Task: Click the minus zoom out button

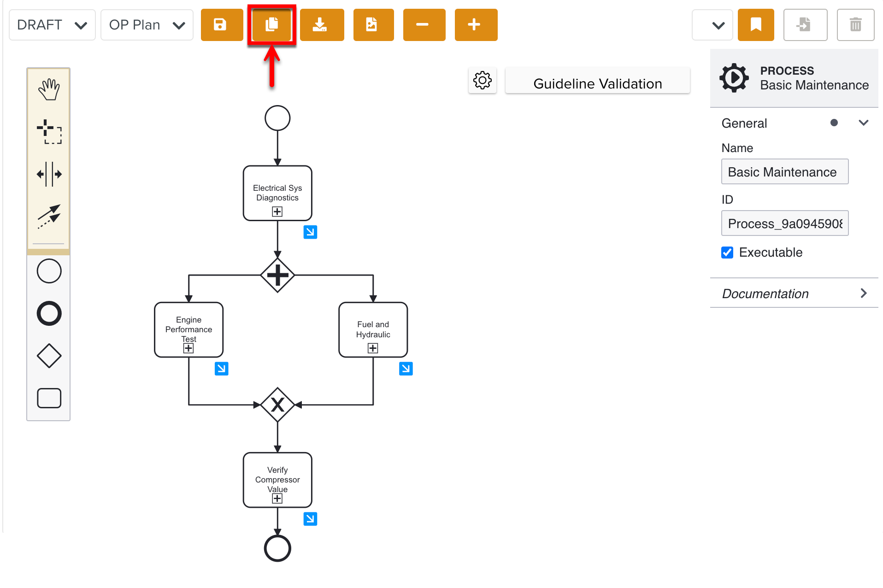Action: click(424, 25)
